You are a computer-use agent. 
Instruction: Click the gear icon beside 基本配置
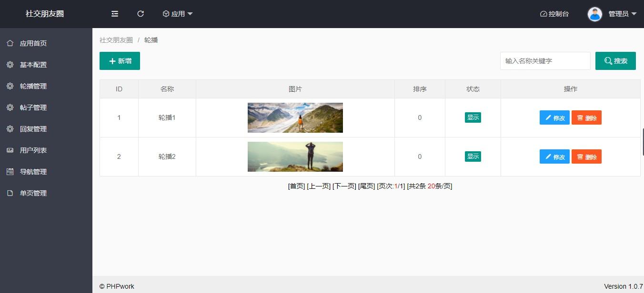point(10,65)
